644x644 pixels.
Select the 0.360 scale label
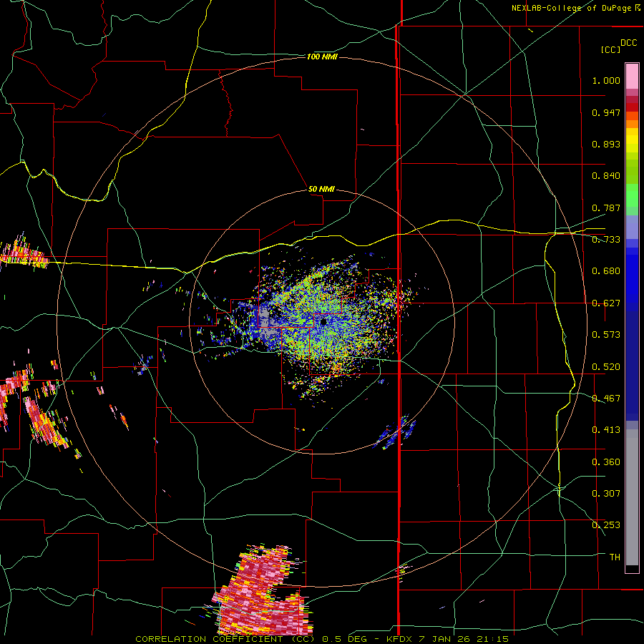pos(606,462)
